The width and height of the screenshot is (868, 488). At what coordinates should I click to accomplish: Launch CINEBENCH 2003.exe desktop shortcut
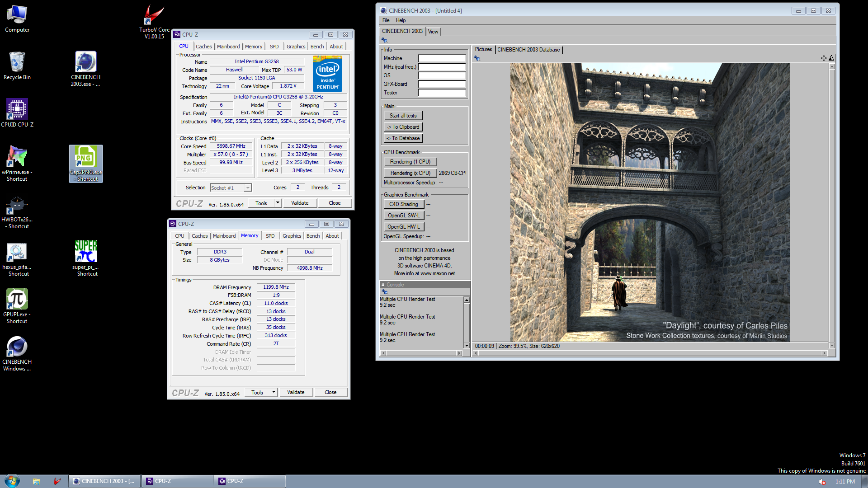click(85, 69)
